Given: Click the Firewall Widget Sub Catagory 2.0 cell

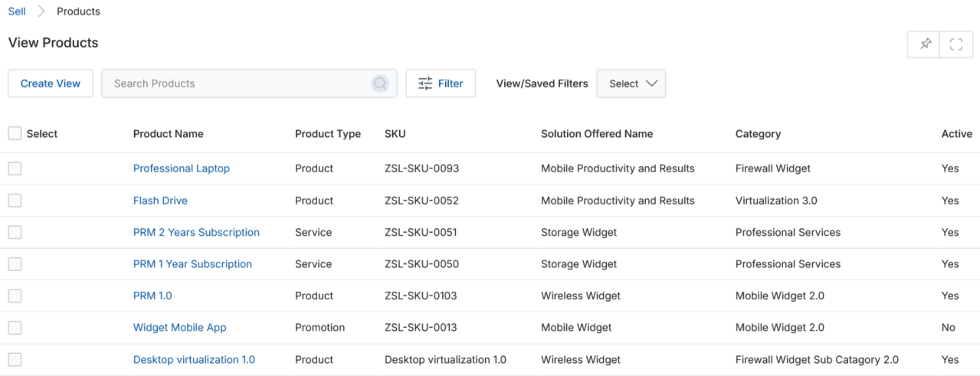Looking at the screenshot, I should 817,360.
